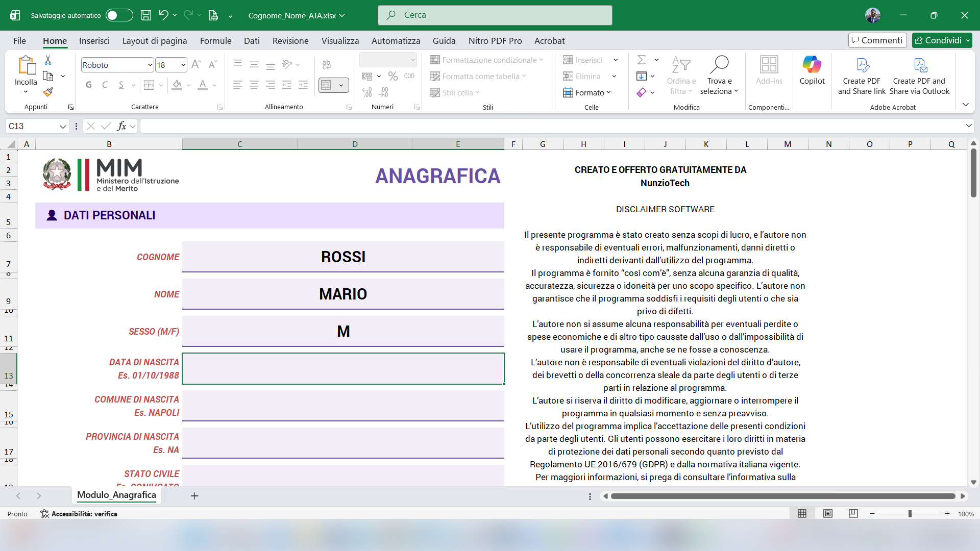Increase font size with larger A

click(x=196, y=64)
